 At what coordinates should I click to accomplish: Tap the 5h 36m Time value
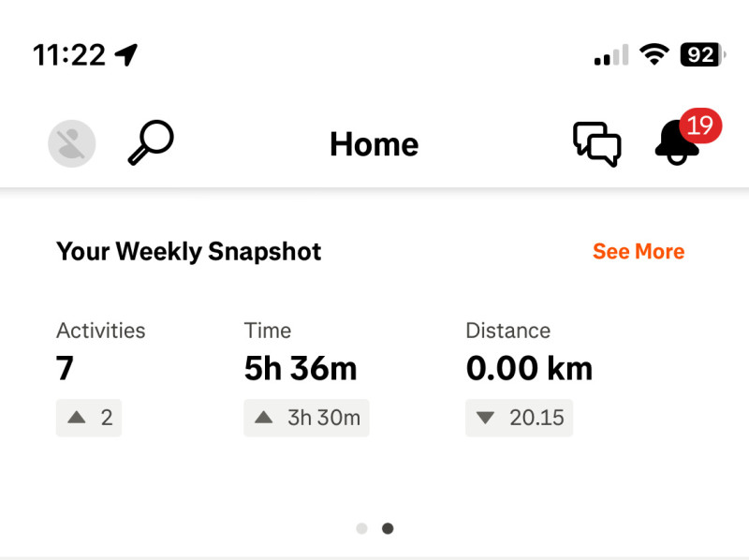[301, 369]
